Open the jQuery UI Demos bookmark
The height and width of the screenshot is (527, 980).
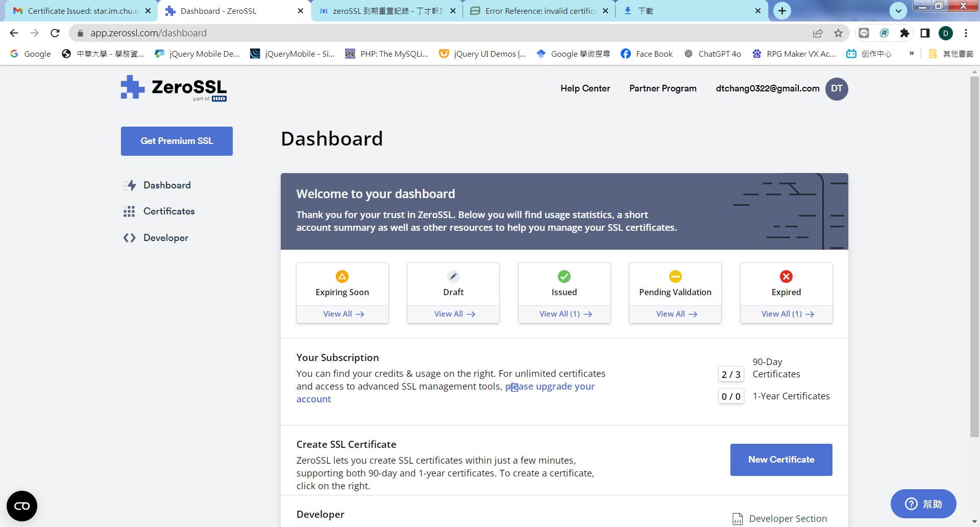pos(482,54)
